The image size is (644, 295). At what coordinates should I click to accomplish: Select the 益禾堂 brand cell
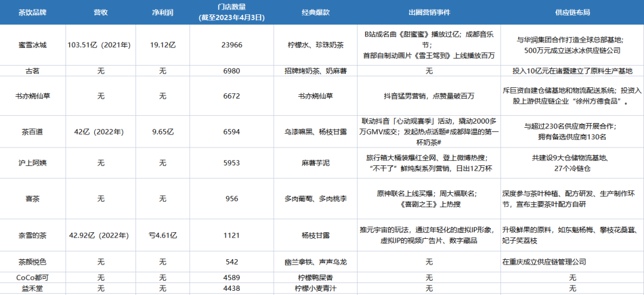pos(32,288)
